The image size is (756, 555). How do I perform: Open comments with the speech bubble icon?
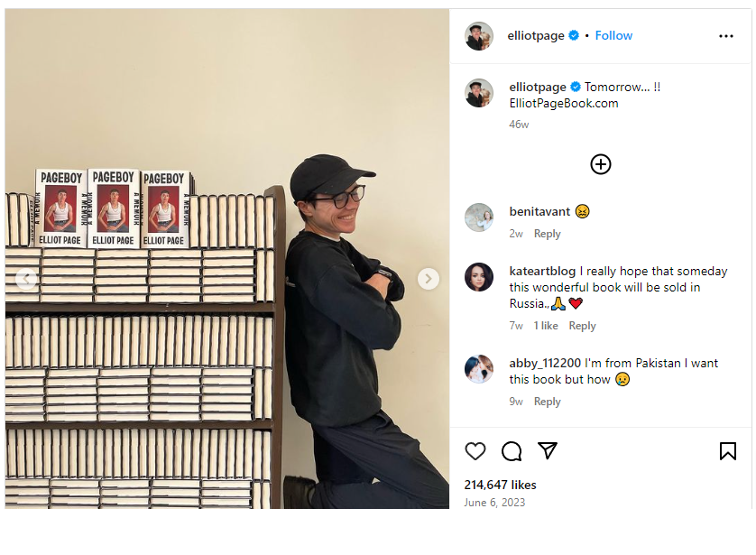(x=512, y=451)
